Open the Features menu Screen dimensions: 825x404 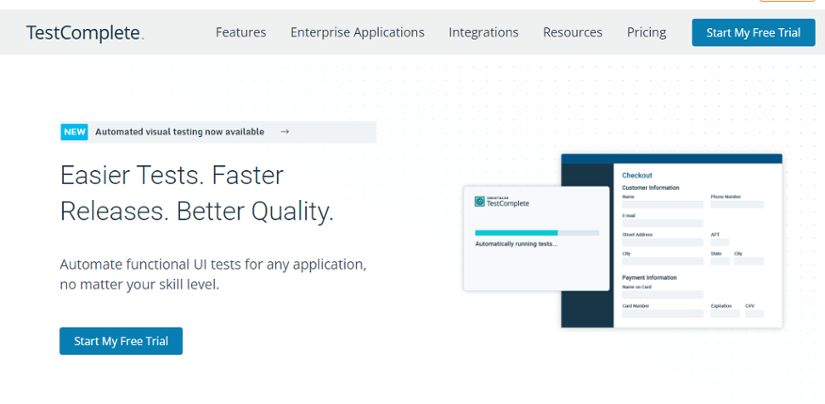click(x=240, y=33)
